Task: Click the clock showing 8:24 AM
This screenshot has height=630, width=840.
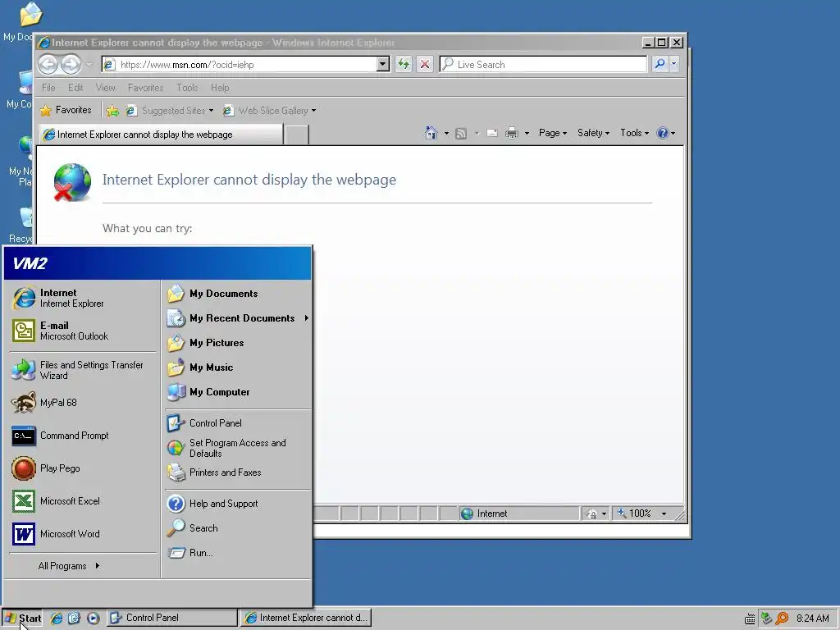Action: pos(813,619)
